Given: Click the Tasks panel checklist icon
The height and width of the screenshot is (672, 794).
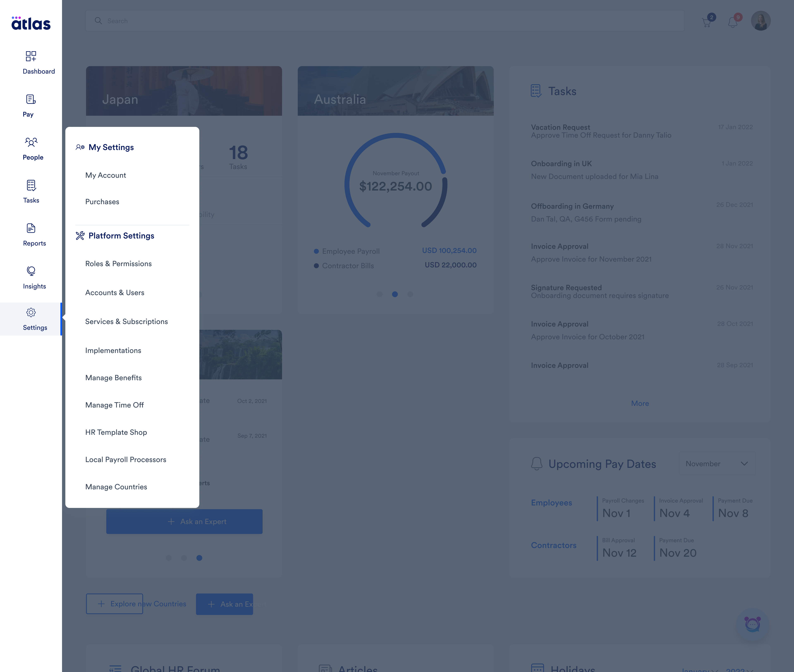Looking at the screenshot, I should click(x=536, y=91).
